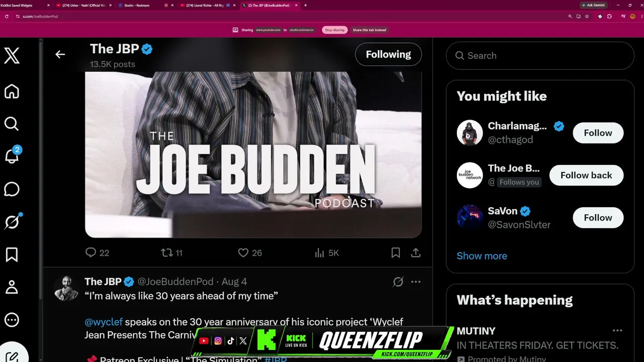Open browser media controls icon
The height and width of the screenshot is (362, 644).
pyautogui.click(x=623, y=16)
